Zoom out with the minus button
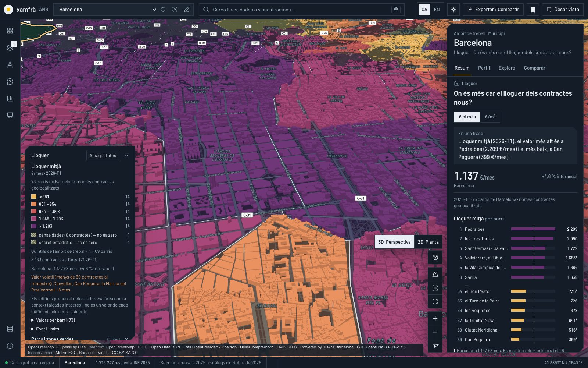 (435, 332)
